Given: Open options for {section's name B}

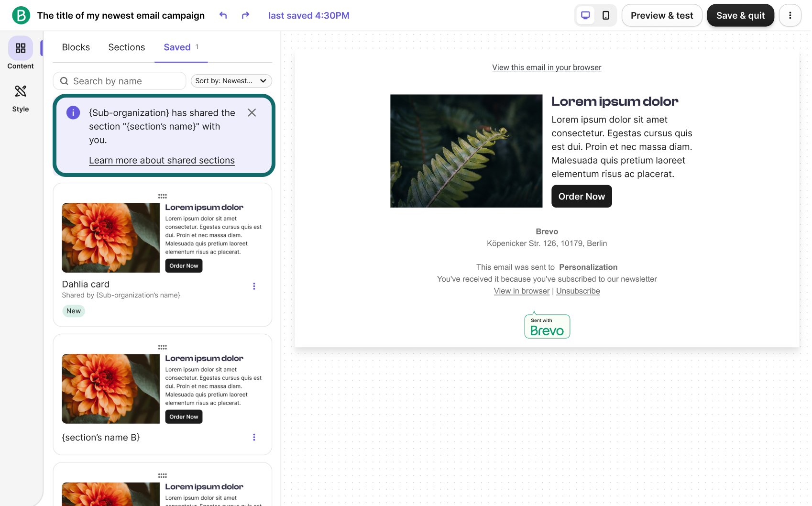Looking at the screenshot, I should [x=254, y=437].
